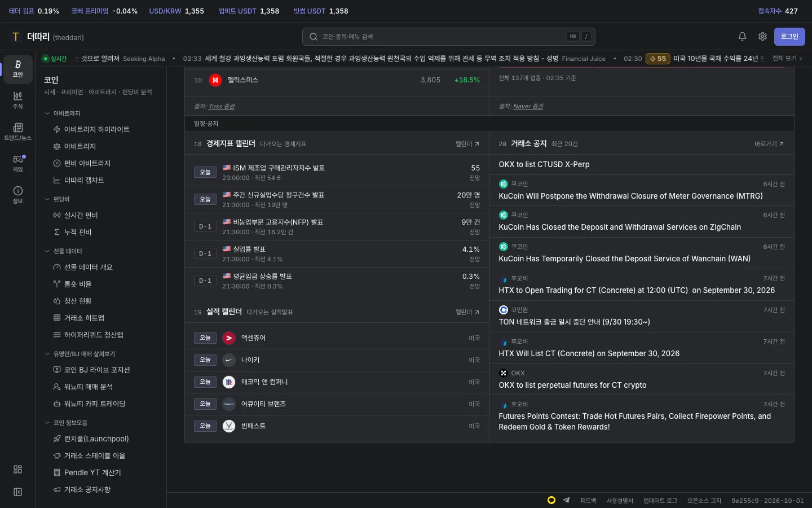Click the Telegram icon in footer
The image size is (812, 508).
coord(566,500)
